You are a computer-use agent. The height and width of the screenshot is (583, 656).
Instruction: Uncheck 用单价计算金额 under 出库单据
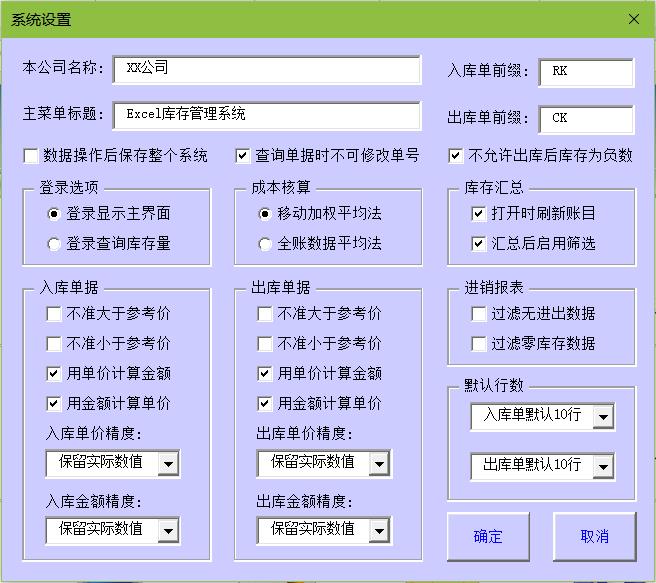[x=265, y=373]
